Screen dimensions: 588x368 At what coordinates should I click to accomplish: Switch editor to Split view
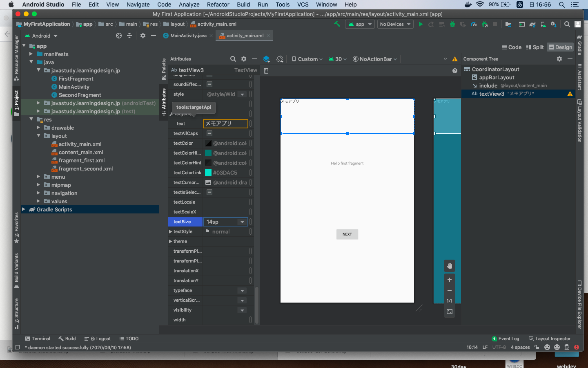coord(535,47)
